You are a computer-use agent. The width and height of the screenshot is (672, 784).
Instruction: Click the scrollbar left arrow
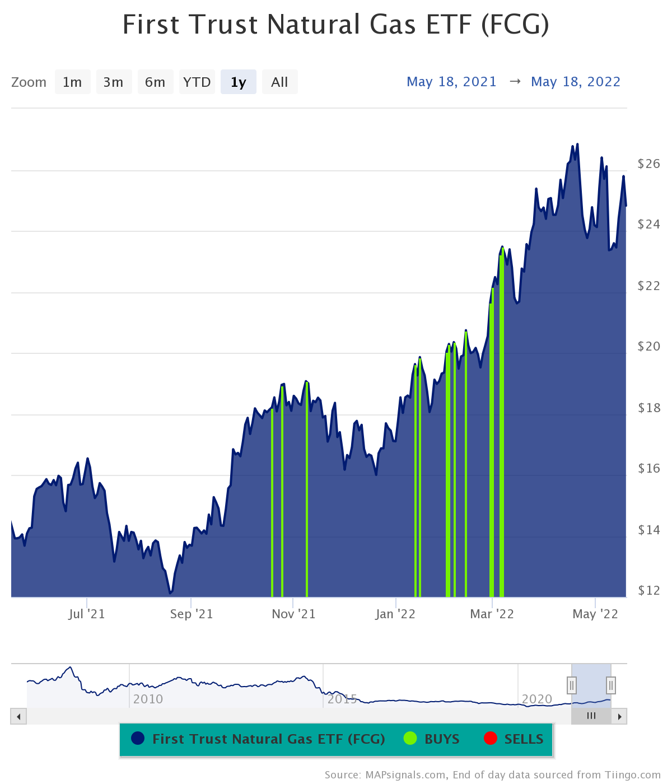(x=18, y=716)
